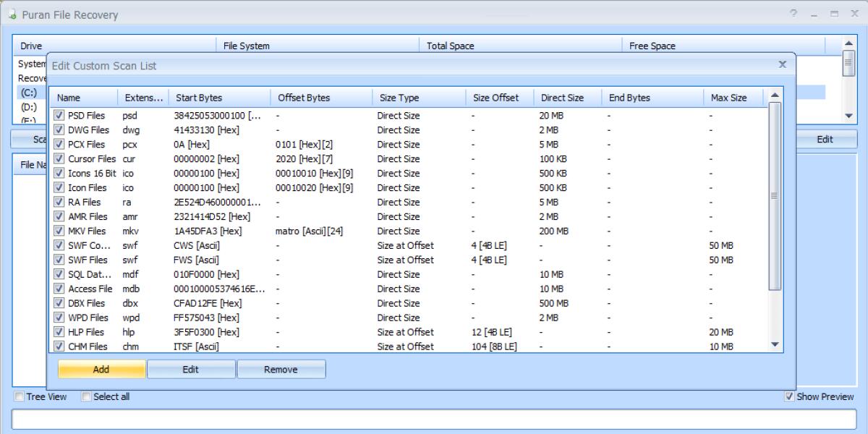Click the Puran File Recovery title bar icon
The height and width of the screenshot is (434, 868).
[12, 14]
